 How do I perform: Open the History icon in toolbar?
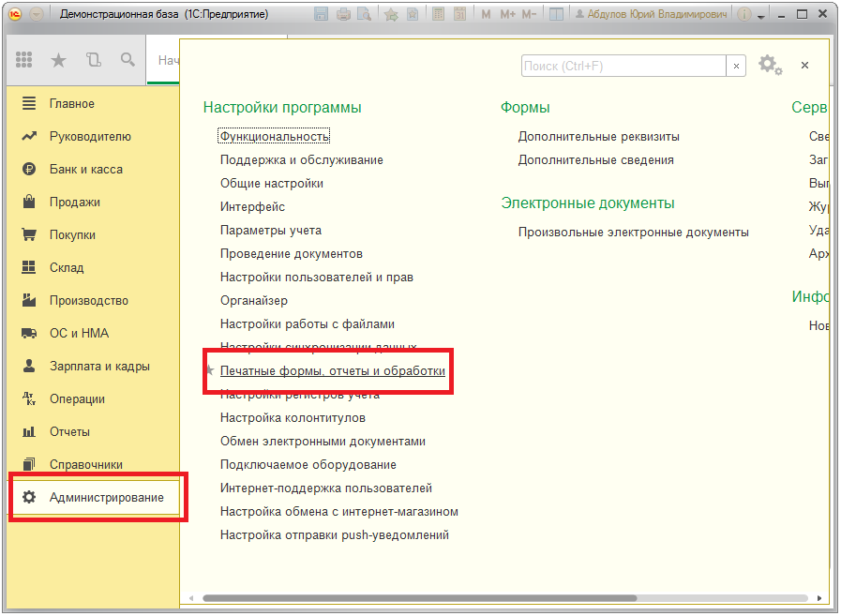[93, 60]
